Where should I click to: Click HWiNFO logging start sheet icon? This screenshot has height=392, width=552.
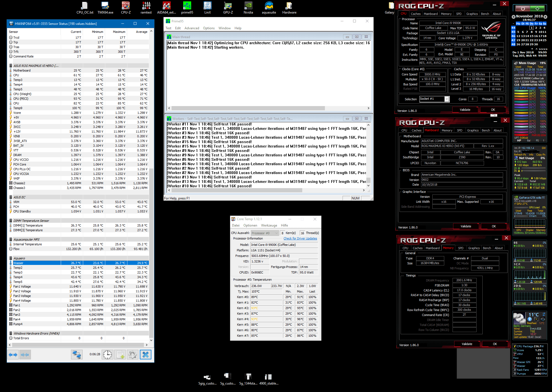tap(120, 354)
